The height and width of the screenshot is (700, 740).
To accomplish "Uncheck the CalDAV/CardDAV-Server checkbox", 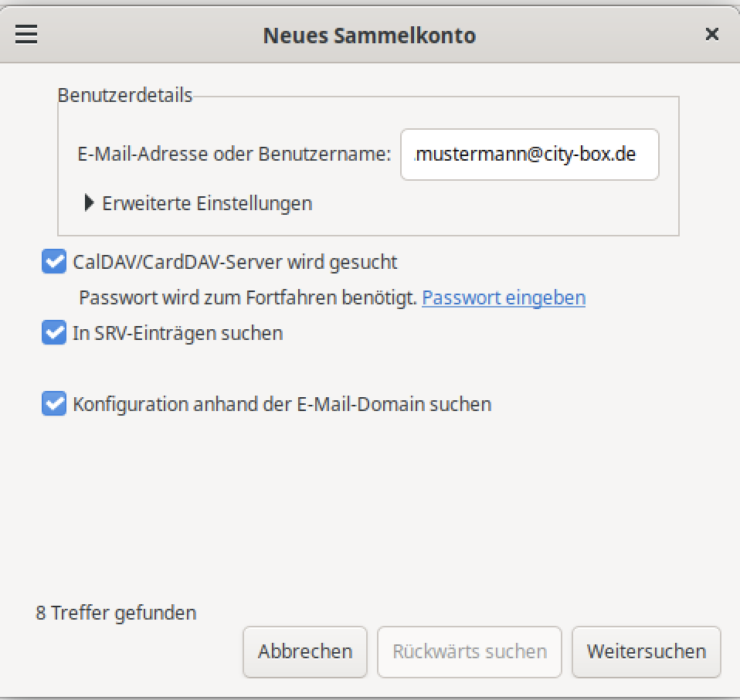I will point(53,262).
